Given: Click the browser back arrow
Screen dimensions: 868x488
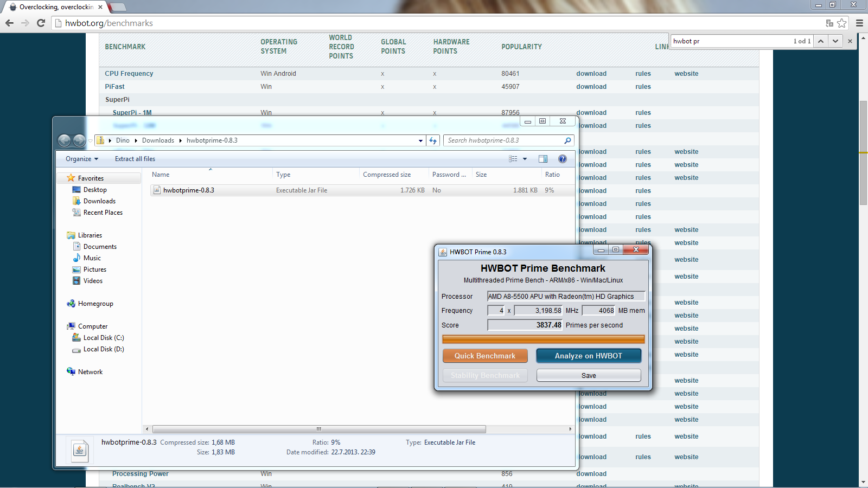Looking at the screenshot, I should [x=9, y=23].
